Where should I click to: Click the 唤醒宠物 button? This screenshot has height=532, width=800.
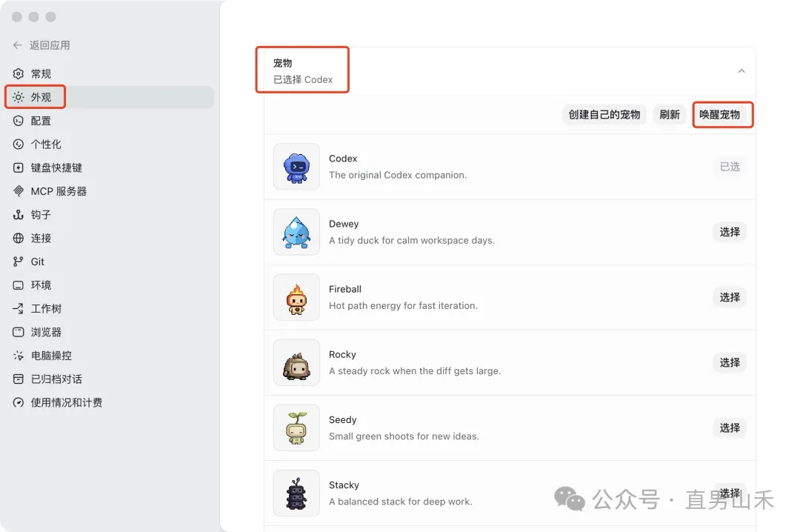tap(719, 115)
